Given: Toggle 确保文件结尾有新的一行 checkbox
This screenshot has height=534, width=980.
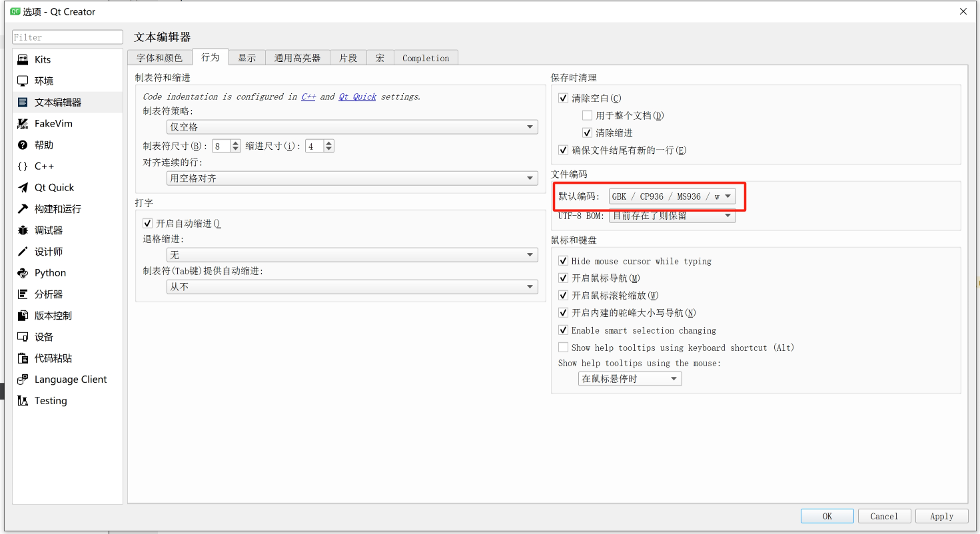Looking at the screenshot, I should point(564,150).
